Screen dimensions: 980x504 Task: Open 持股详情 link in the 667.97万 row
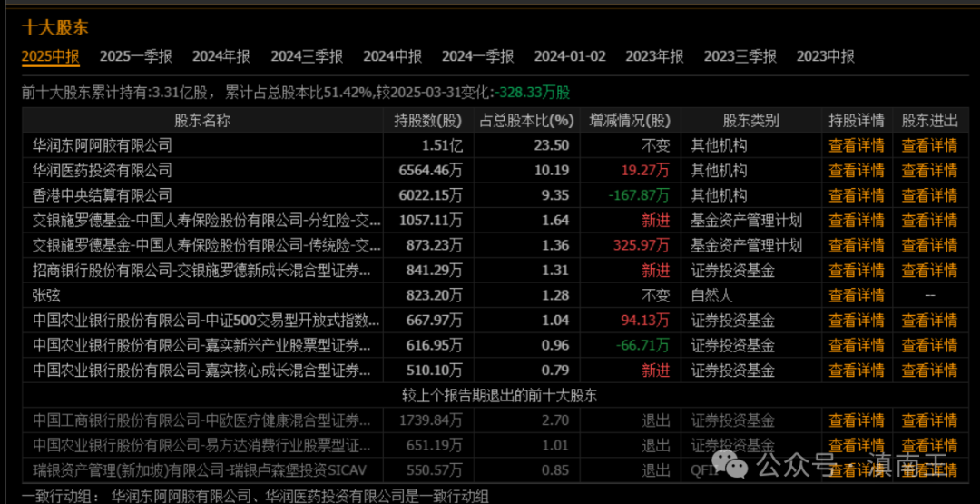857,321
